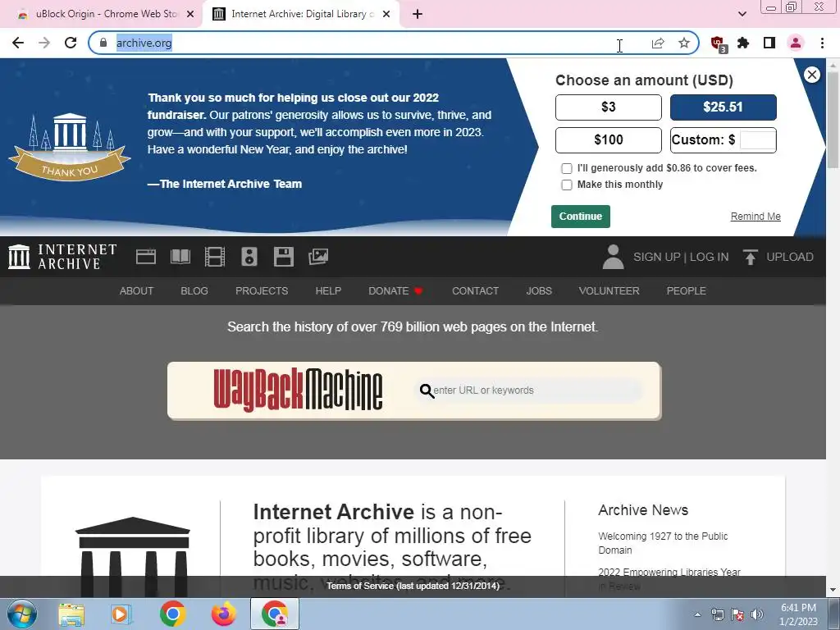Screen dimensions: 840x630
Task: Open the Video film strip icon
Action: (215, 257)
